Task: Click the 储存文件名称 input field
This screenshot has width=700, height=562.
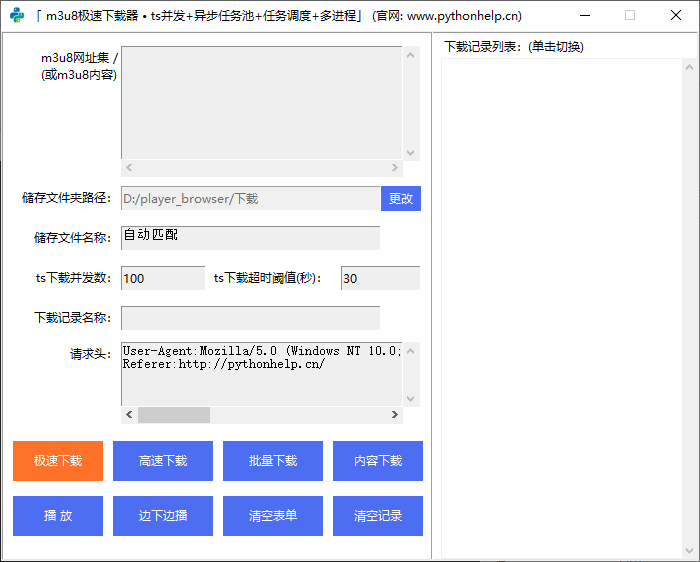Action: [x=250, y=238]
